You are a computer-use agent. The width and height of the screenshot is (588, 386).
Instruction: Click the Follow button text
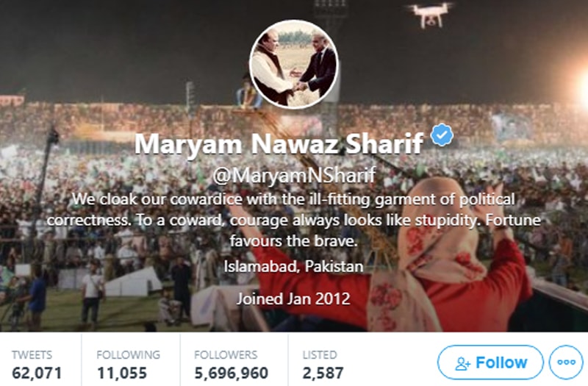(501, 362)
